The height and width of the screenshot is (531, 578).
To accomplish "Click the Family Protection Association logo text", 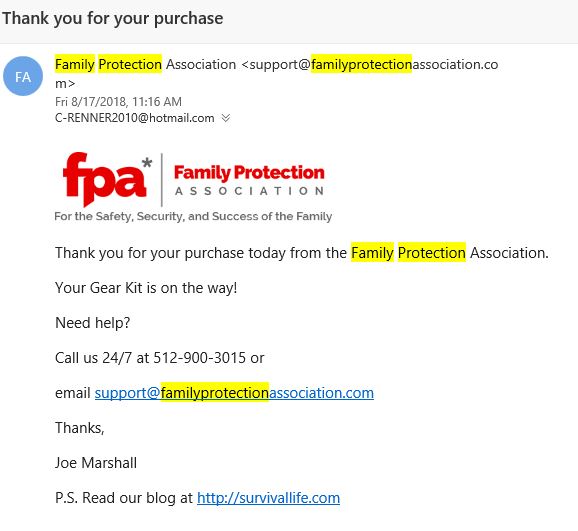I will pos(249,180).
